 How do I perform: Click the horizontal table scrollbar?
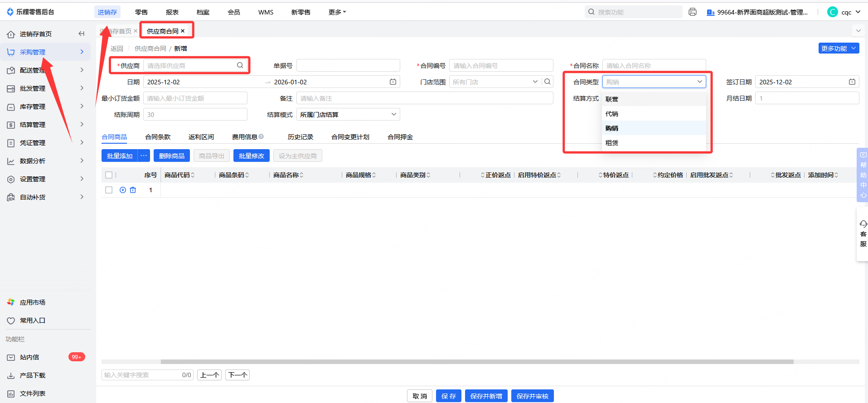point(477,362)
